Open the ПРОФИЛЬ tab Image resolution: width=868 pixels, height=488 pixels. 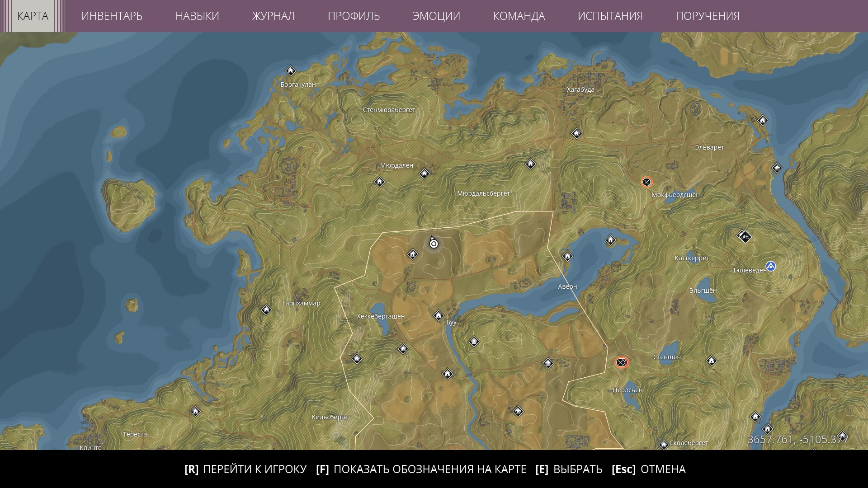click(354, 16)
